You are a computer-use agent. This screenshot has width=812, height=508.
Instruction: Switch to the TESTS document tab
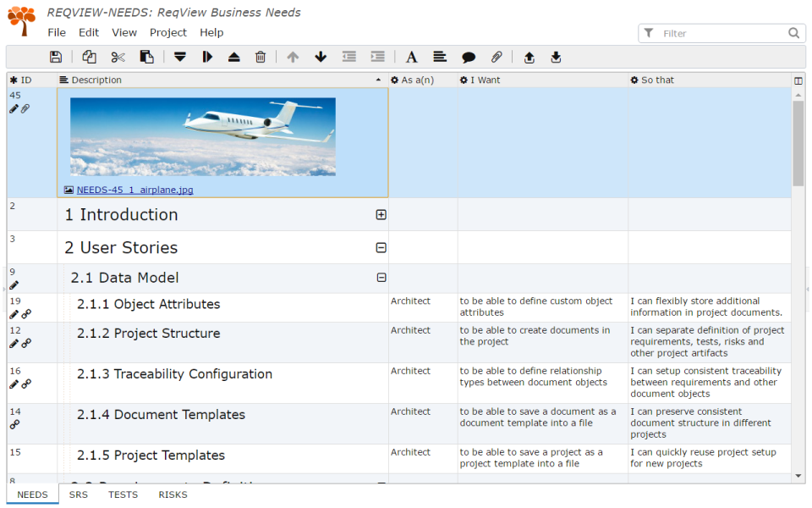[x=123, y=494]
